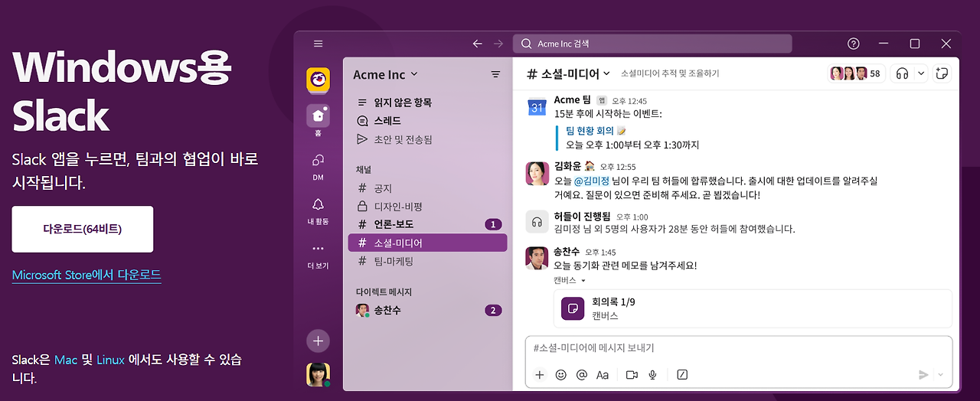Open the DM icon in sidebar
The image size is (980, 401).
318,161
